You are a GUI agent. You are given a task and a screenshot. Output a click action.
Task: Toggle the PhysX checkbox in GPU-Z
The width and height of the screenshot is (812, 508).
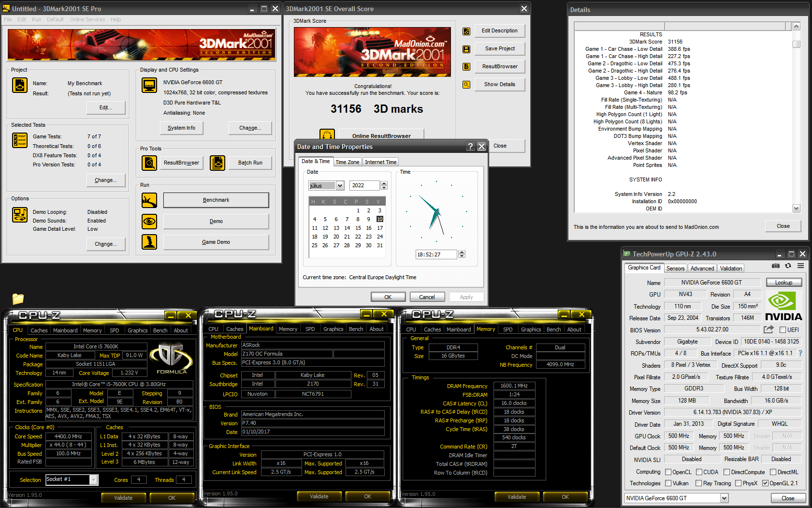(738, 483)
